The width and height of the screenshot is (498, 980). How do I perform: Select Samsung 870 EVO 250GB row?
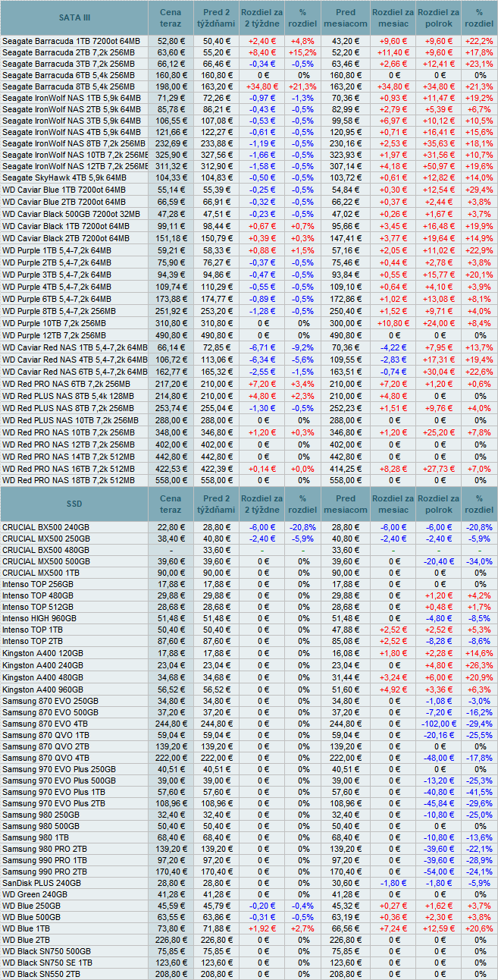point(249,700)
